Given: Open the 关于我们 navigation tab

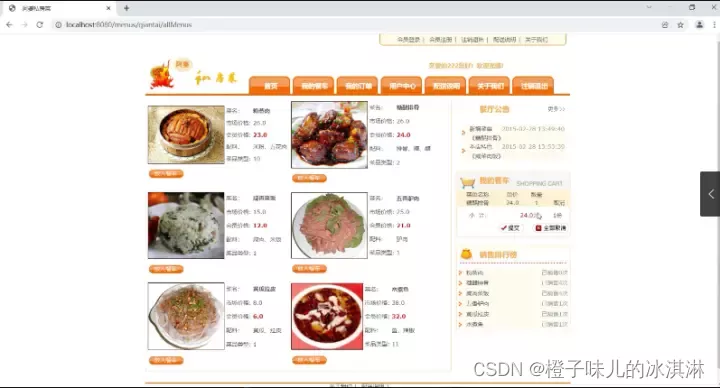Looking at the screenshot, I should (x=490, y=86).
